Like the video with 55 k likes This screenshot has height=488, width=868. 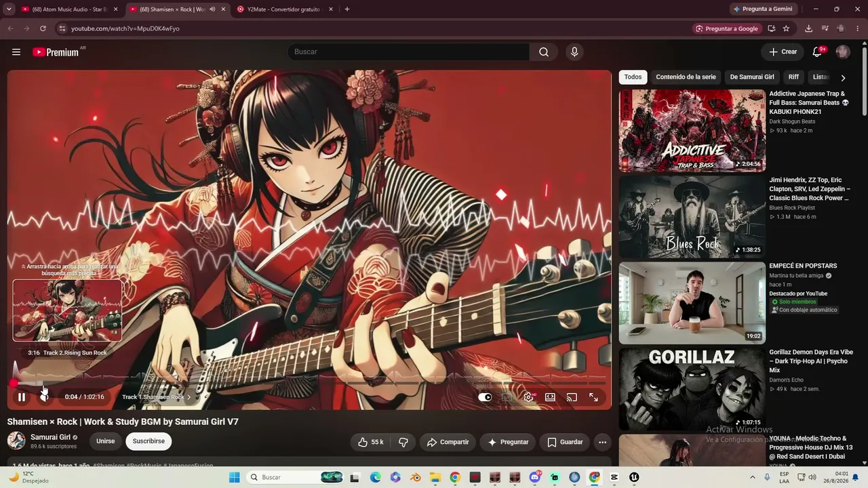point(370,442)
